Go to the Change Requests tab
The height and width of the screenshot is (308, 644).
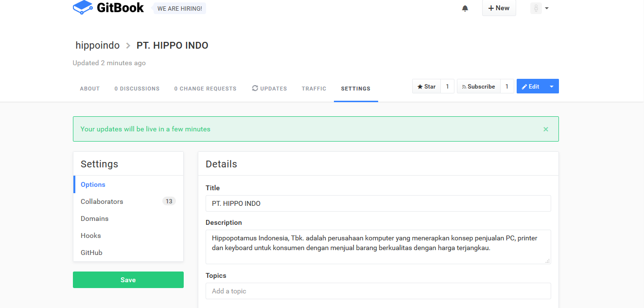pos(205,89)
